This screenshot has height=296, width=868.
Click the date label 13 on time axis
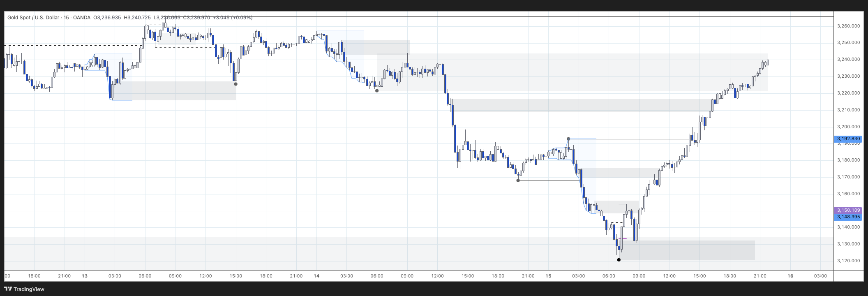[85, 276]
